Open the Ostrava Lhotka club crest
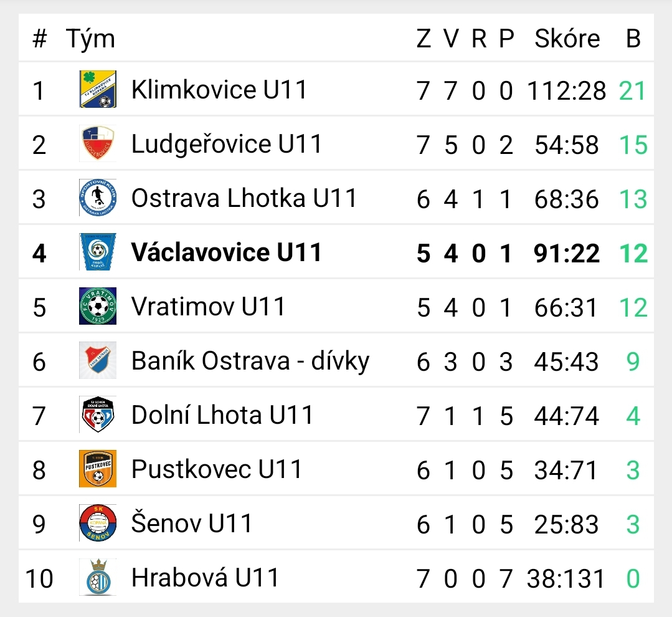Image resolution: width=672 pixels, height=617 pixels. pyautogui.click(x=98, y=198)
